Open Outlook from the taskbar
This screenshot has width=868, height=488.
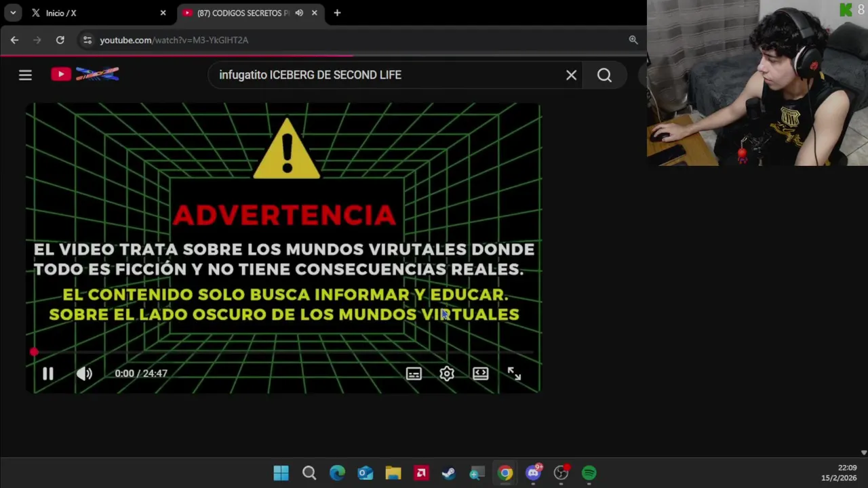coord(366,472)
